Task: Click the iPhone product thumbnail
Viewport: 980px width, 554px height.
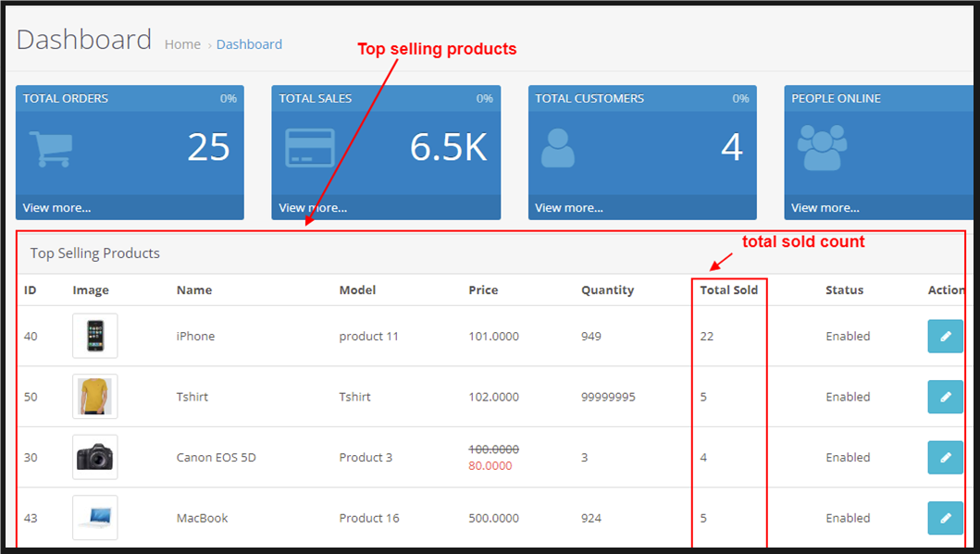Action: click(x=95, y=337)
